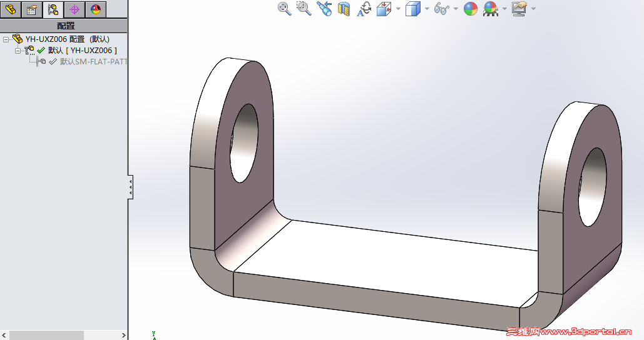This screenshot has width=644, height=340.
Task: Activate the Zoom to Area tool
Action: pos(304,9)
